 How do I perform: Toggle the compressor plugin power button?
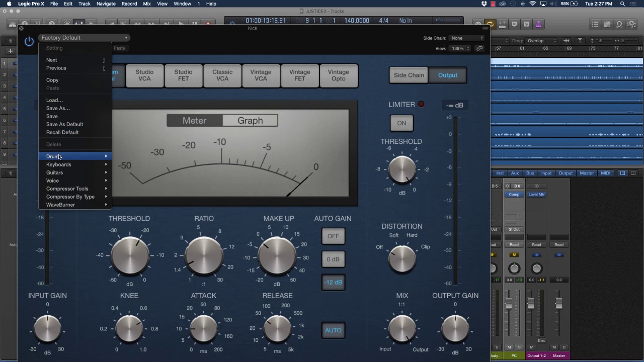tap(29, 41)
